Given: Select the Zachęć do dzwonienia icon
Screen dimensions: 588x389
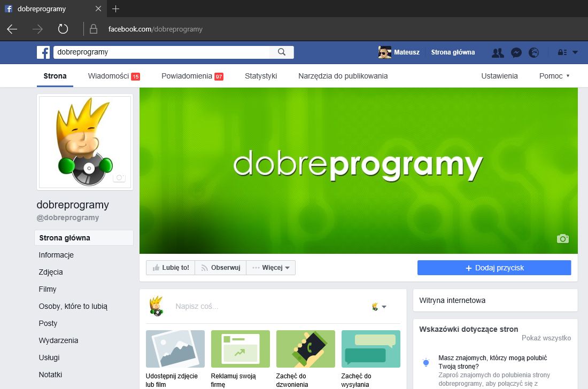Looking at the screenshot, I should [x=305, y=348].
